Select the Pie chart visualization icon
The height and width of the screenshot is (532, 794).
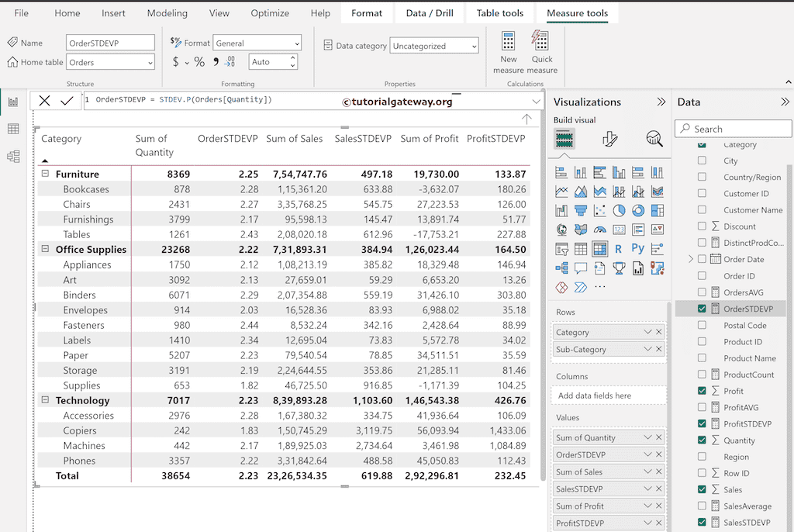(x=617, y=210)
